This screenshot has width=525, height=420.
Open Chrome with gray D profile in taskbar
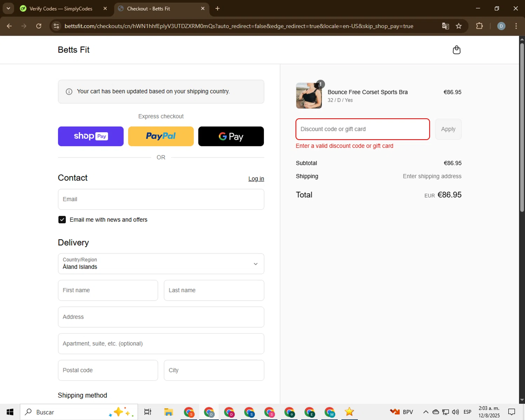[x=209, y=412]
